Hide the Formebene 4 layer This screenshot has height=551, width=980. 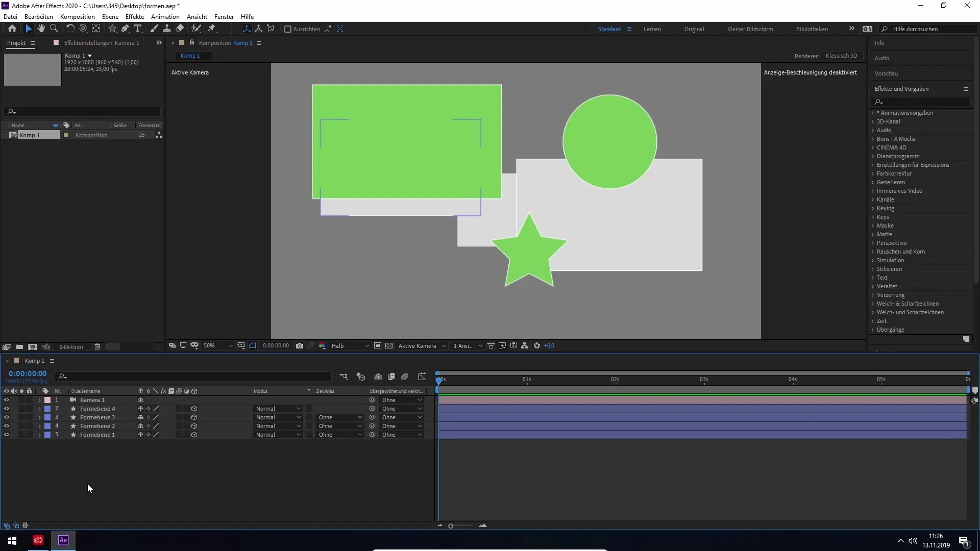[x=7, y=409]
